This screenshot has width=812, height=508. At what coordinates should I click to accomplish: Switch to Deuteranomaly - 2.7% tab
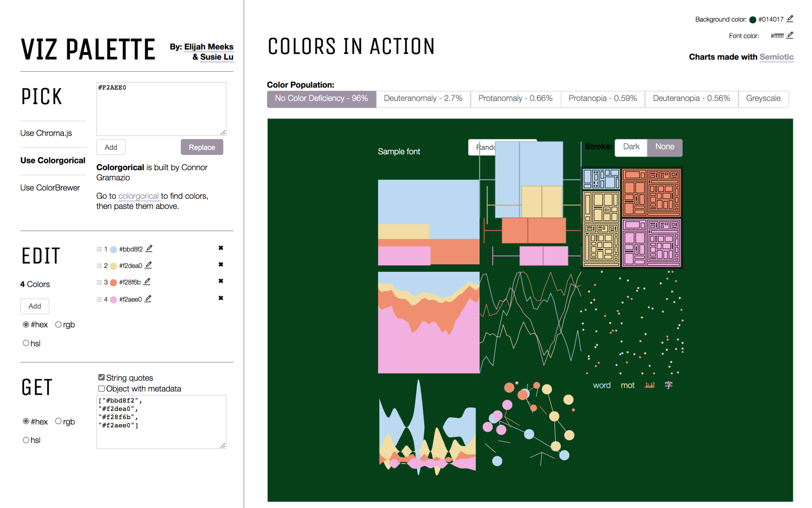423,99
